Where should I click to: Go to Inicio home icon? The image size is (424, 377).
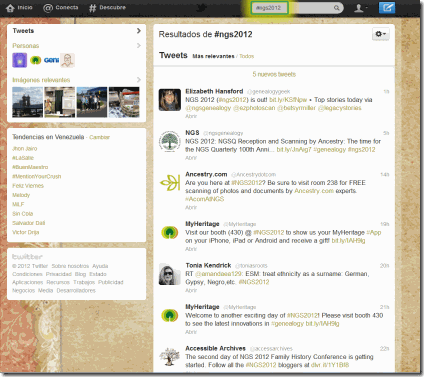[19, 8]
